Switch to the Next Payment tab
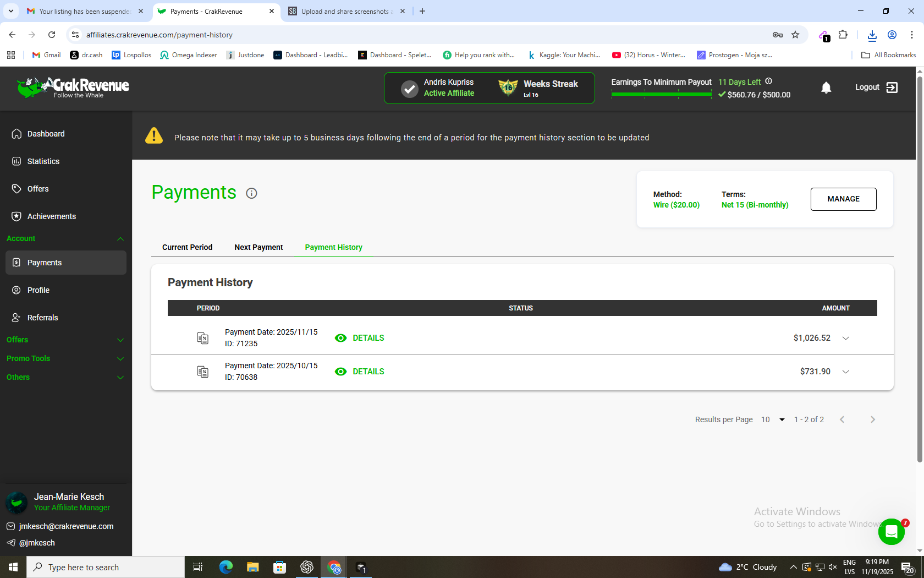 point(258,247)
